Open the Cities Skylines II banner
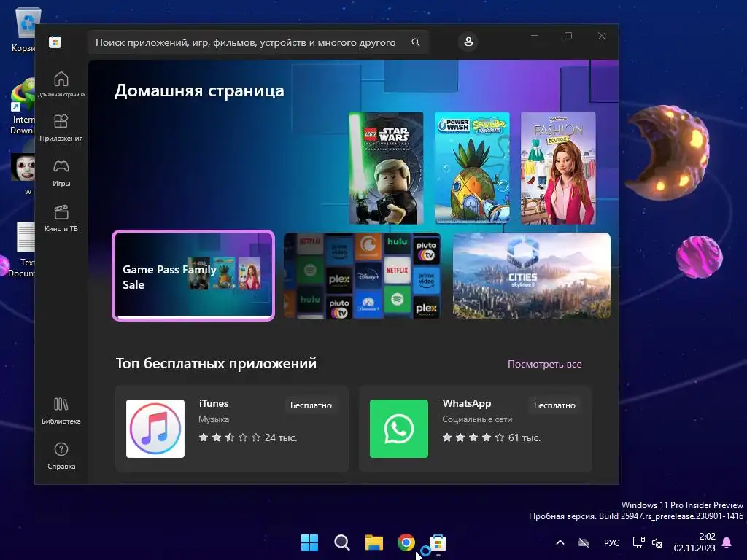Image resolution: width=747 pixels, height=560 pixels. [x=532, y=276]
